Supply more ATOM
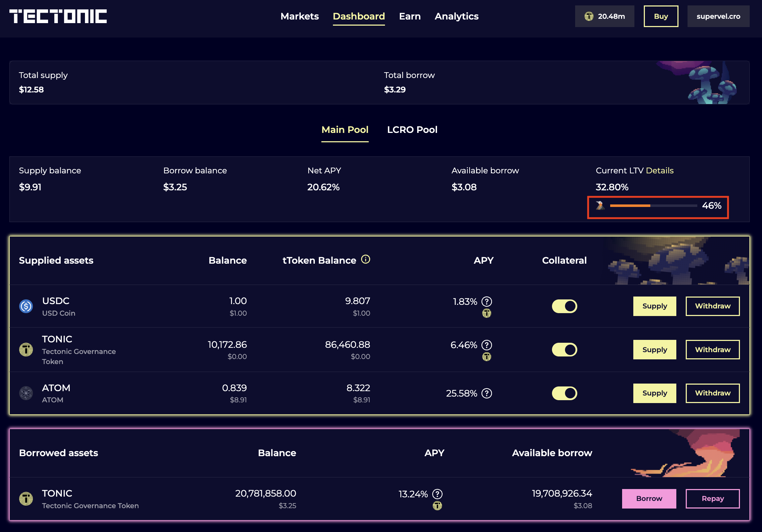 pyautogui.click(x=655, y=393)
